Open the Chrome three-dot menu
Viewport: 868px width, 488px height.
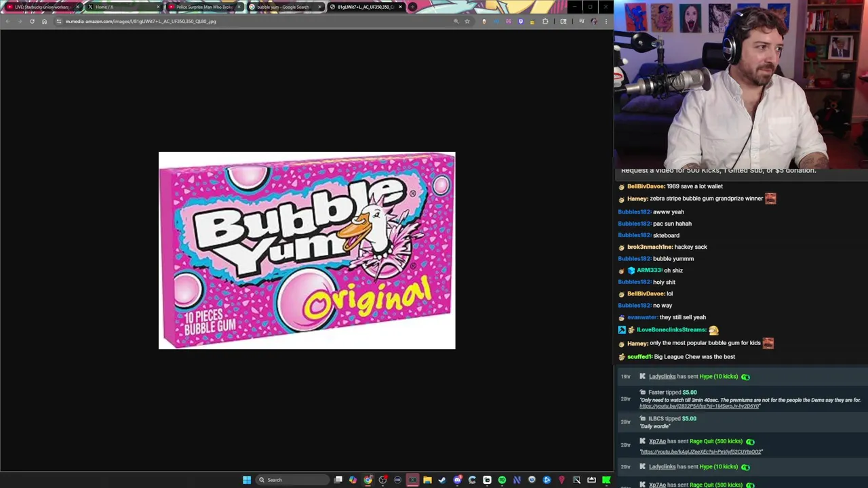pos(606,21)
